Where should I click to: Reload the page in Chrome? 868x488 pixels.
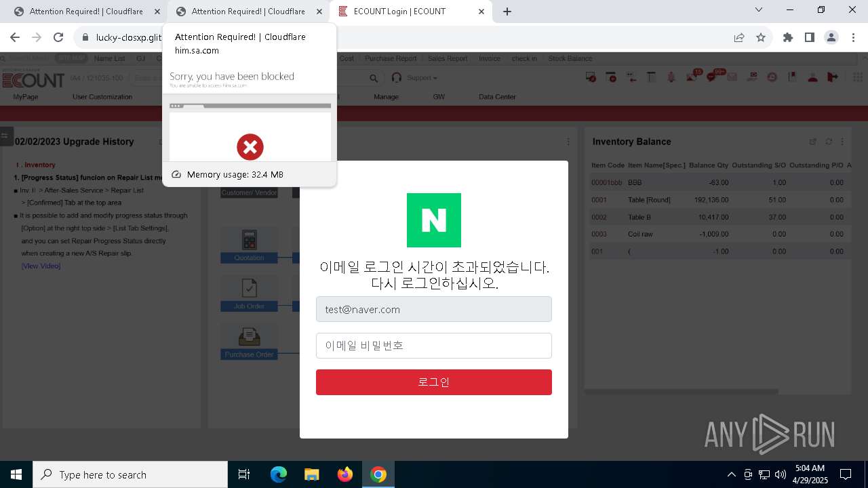click(58, 37)
